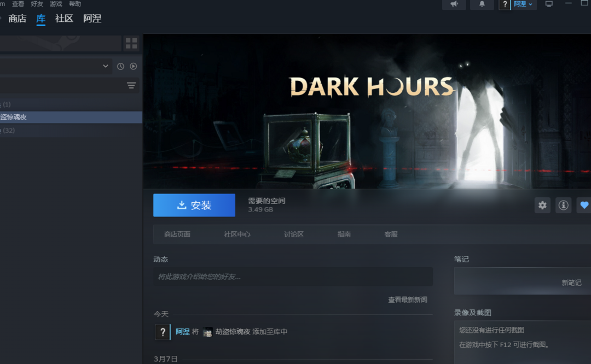Open the 游戏 menu

tap(56, 4)
